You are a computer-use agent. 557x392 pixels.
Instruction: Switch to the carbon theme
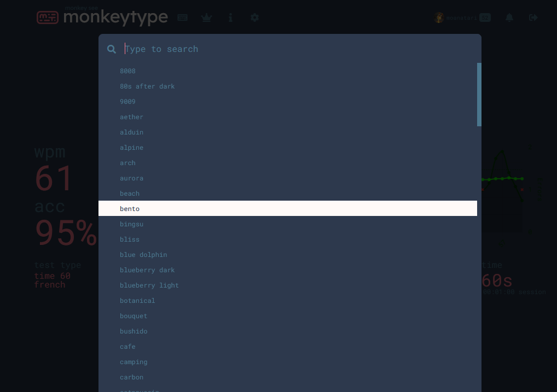(x=131, y=377)
